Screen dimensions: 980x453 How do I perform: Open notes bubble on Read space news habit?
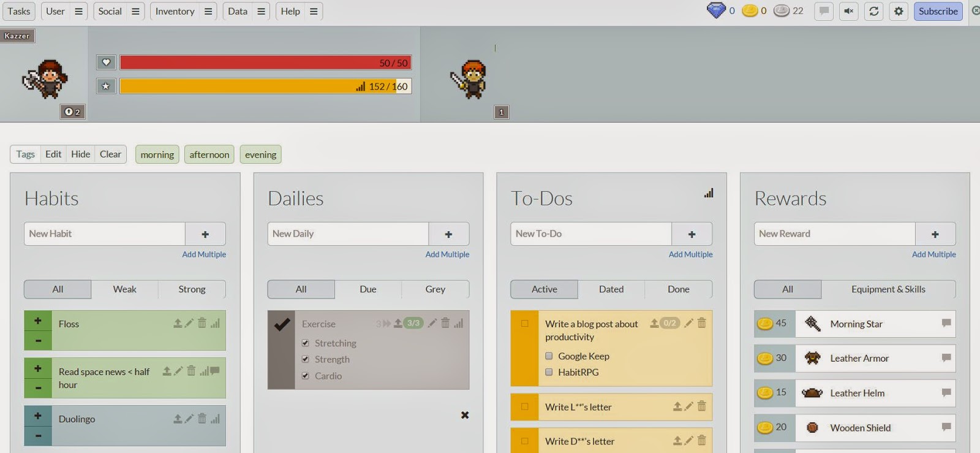pos(215,371)
